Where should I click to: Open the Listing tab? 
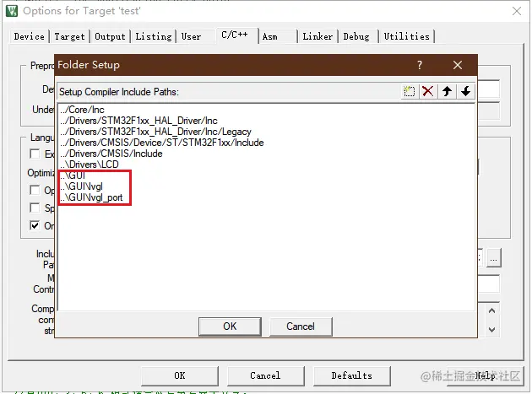pos(154,36)
